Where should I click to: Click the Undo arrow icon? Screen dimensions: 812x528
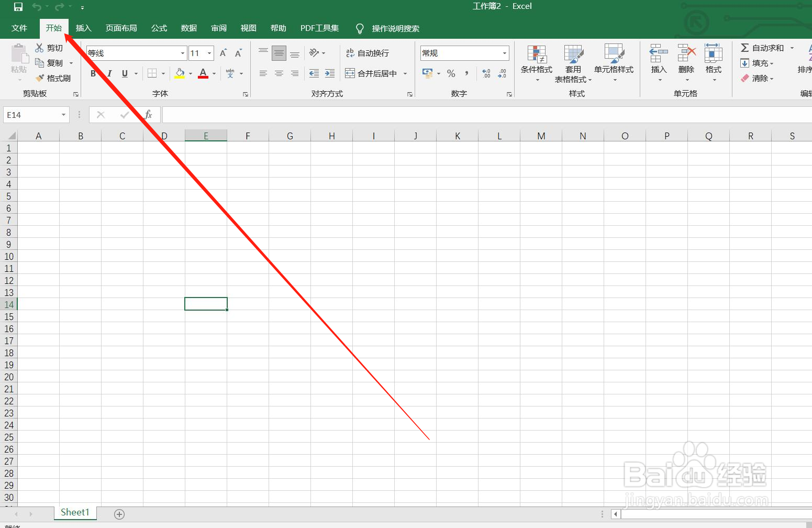37,7
